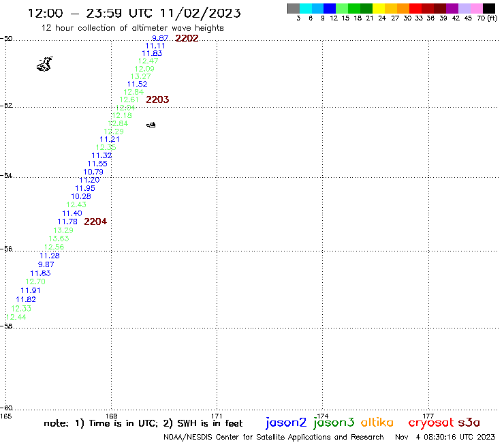Click the '70 (ft)' label under the color scale
This screenshot has width=504, height=443.
point(487,18)
